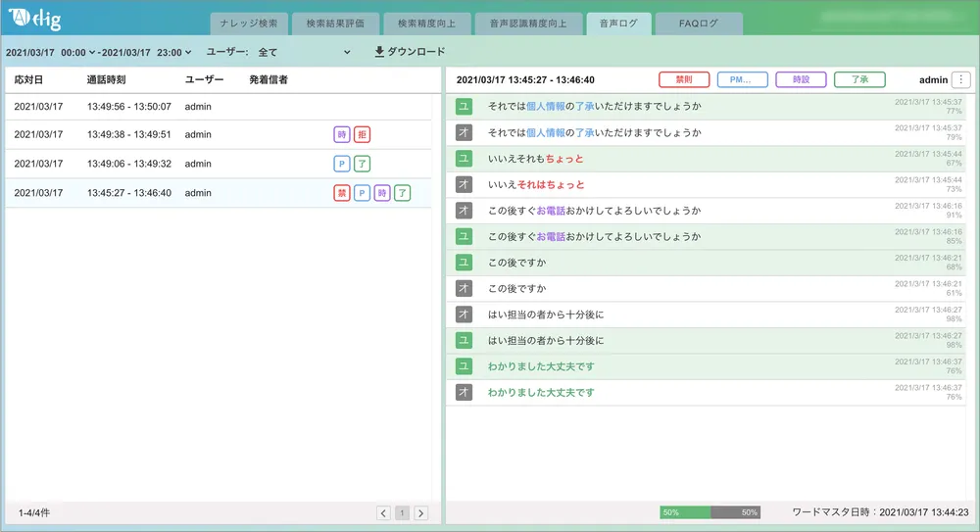The image size is (980, 532).
Task: Click the red 禁 tag in the 13:45:27 row
Action: coord(342,193)
